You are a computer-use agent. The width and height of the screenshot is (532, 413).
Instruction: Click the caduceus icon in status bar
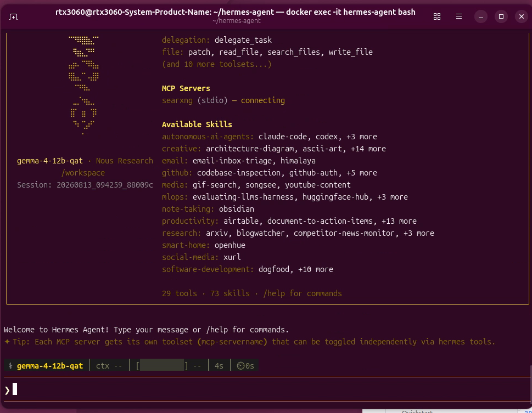(x=10, y=365)
